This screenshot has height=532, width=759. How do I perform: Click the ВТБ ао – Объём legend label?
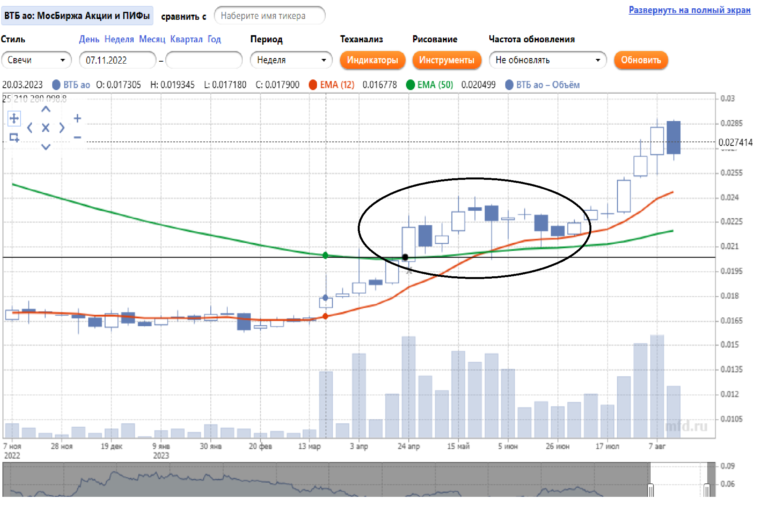pyautogui.click(x=548, y=85)
